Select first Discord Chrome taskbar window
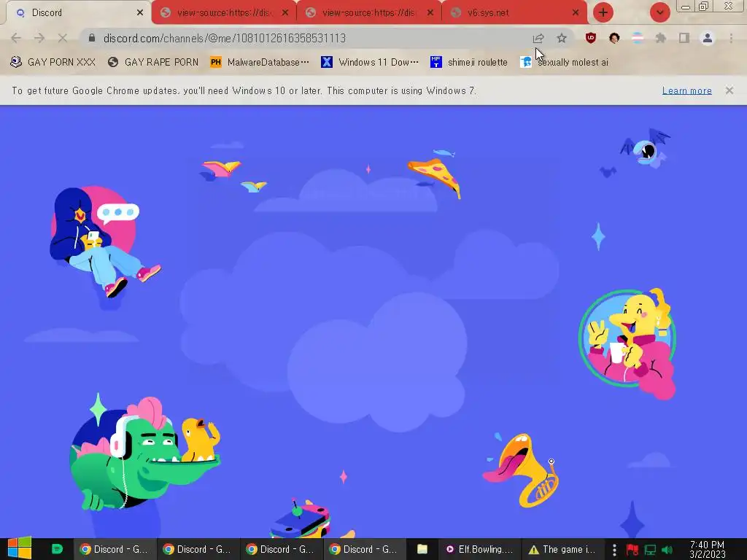Image resolution: width=747 pixels, height=560 pixels. pyautogui.click(x=115, y=549)
